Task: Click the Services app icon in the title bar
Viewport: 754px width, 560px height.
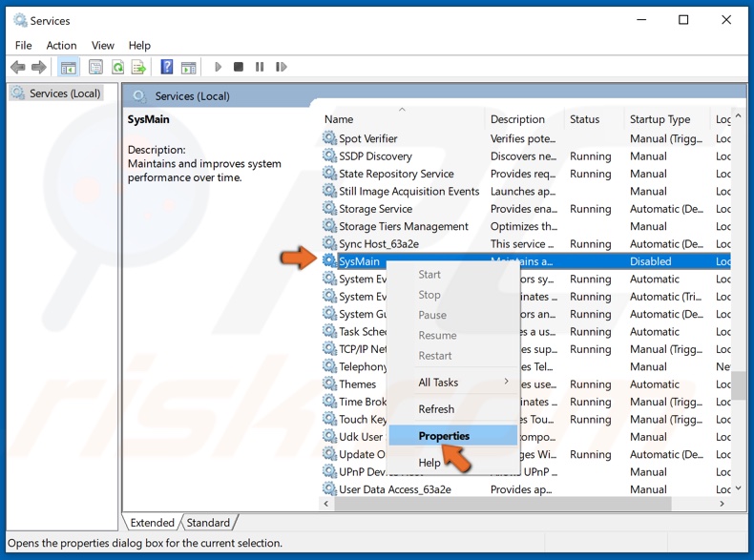Action: [20, 20]
